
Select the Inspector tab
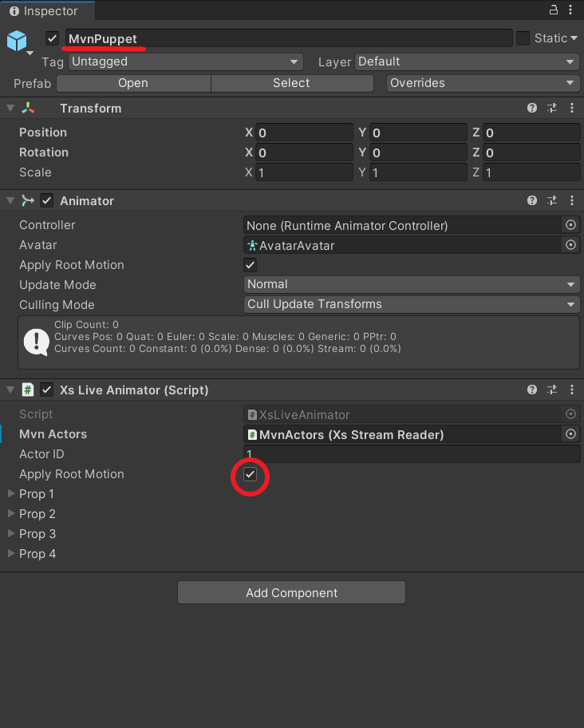point(48,10)
